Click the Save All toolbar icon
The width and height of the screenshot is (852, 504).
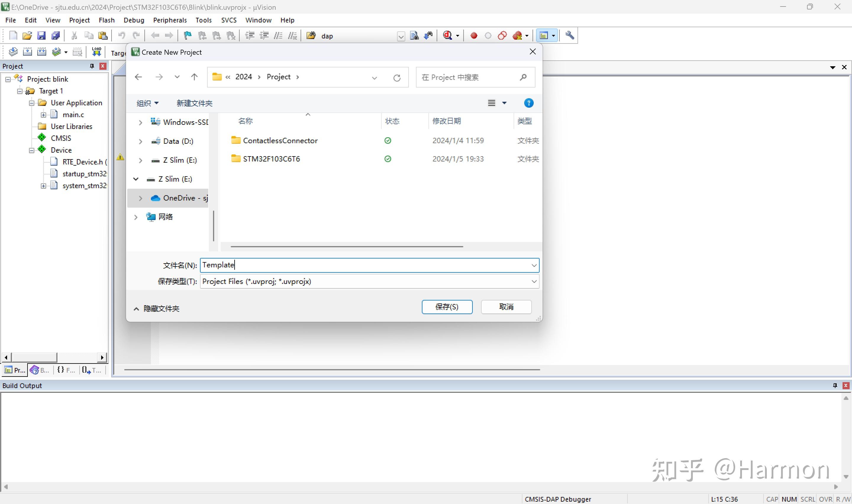(55, 35)
